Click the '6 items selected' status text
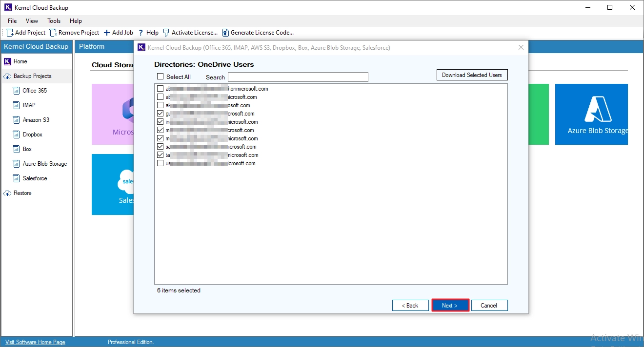The image size is (644, 347). pos(179,290)
